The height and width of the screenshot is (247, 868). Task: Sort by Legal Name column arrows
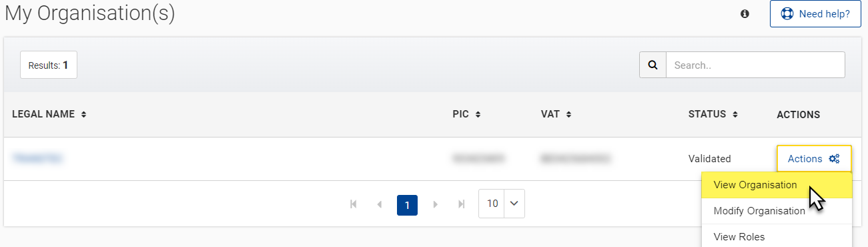[x=83, y=114]
